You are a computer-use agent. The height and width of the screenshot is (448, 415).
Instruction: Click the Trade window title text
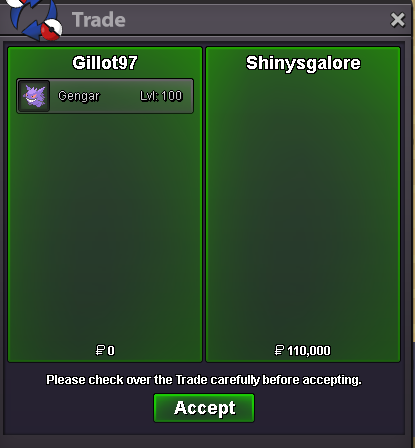(99, 20)
